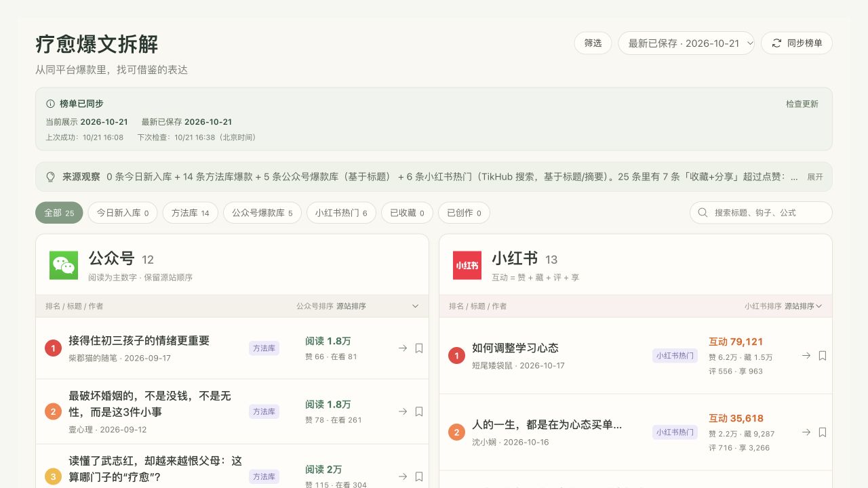
Task: Expand the 来源观察 summary with 展开
Action: point(815,177)
